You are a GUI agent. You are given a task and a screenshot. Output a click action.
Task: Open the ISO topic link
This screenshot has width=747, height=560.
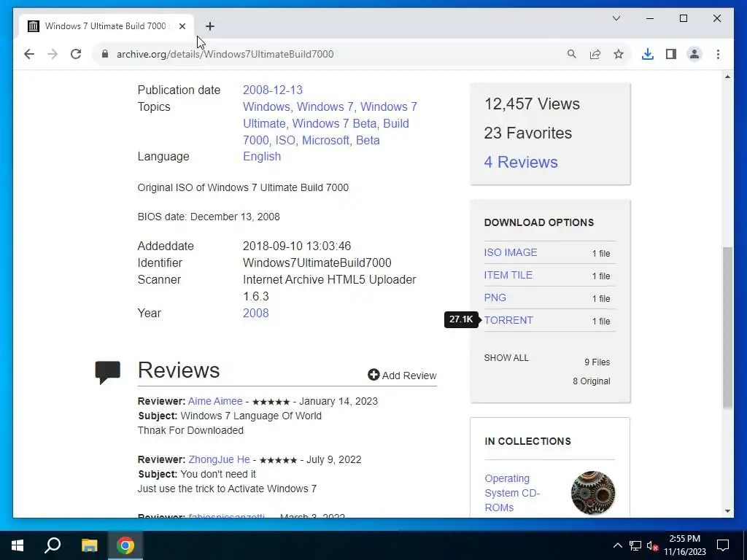point(285,140)
